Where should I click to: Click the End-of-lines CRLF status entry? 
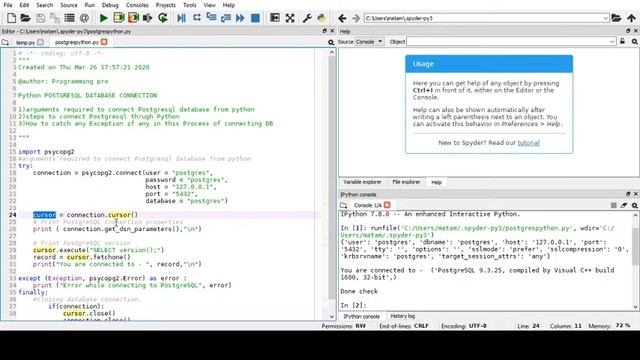(404, 326)
